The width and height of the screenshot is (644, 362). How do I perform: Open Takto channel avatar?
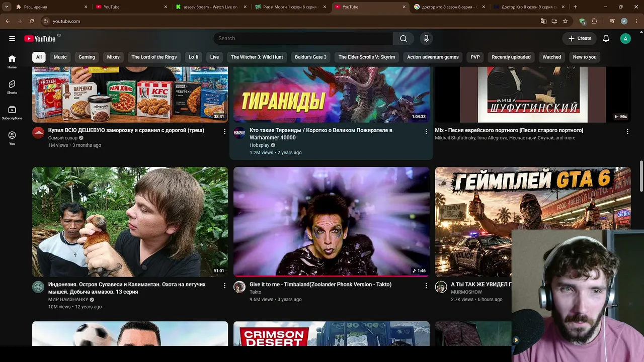pos(239,287)
